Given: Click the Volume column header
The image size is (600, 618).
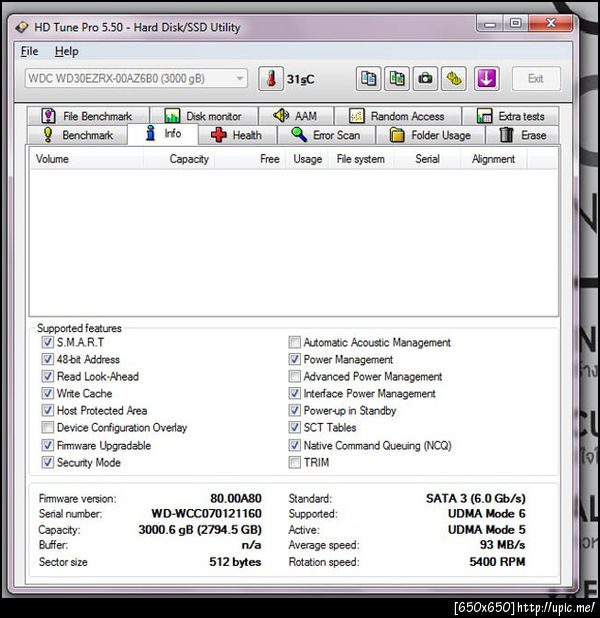Looking at the screenshot, I should (87, 159).
